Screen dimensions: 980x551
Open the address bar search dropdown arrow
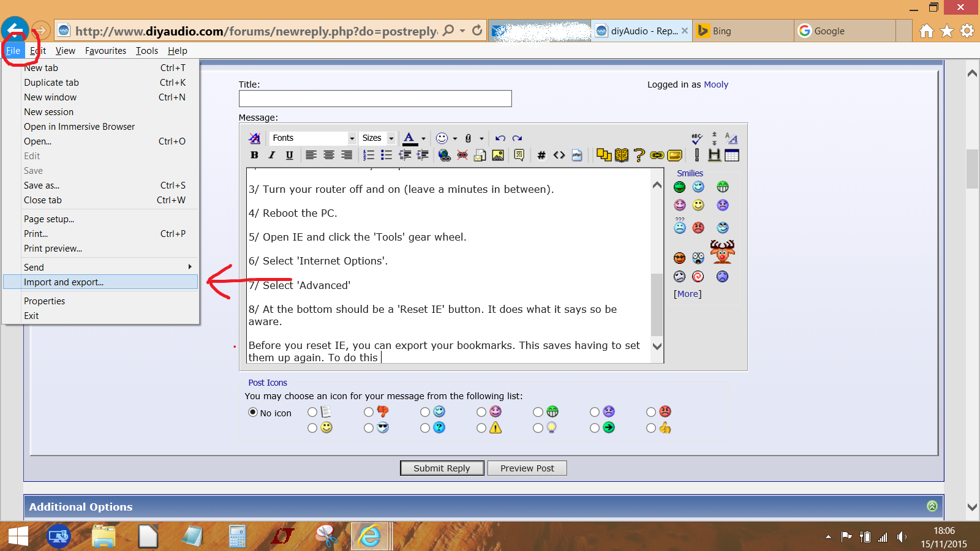coord(462,31)
